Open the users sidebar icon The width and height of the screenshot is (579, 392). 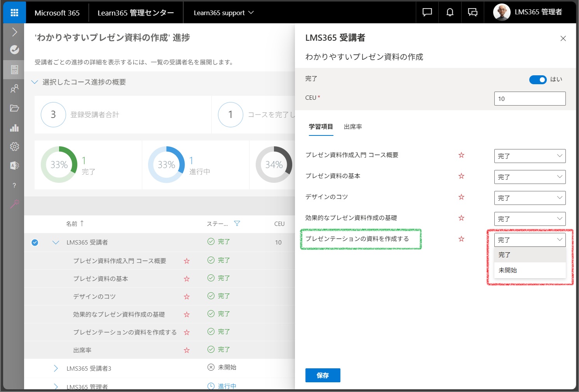coord(14,89)
